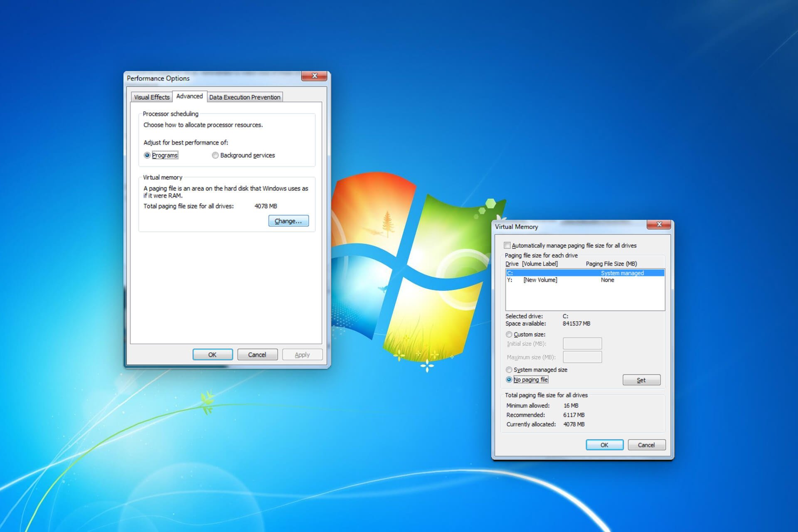This screenshot has height=532, width=798.
Task: Close the Performance Options window
Action: [315, 76]
